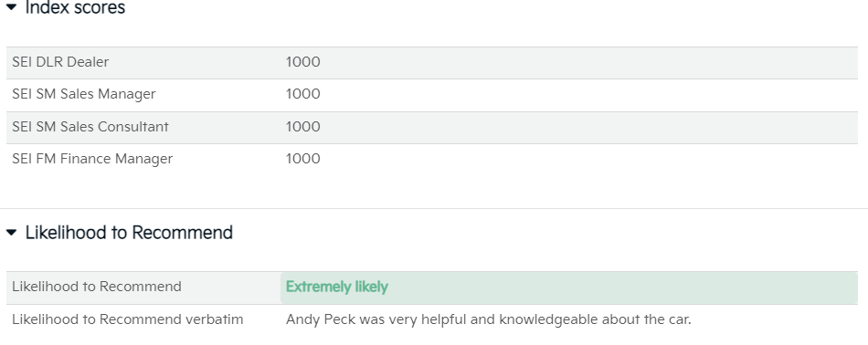Select the SEI DLR Dealer row label
The height and width of the screenshot is (345, 868).
coord(60,62)
